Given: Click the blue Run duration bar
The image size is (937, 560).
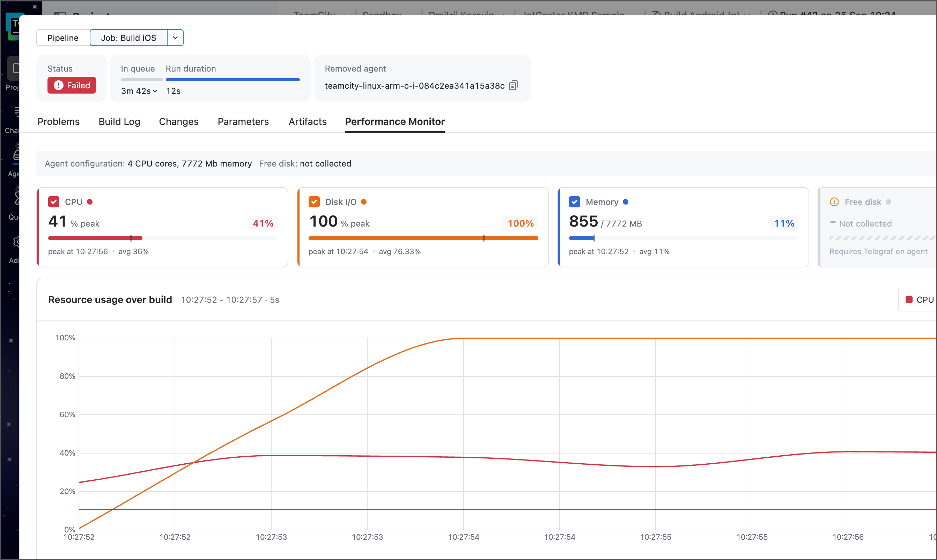Looking at the screenshot, I should (233, 80).
